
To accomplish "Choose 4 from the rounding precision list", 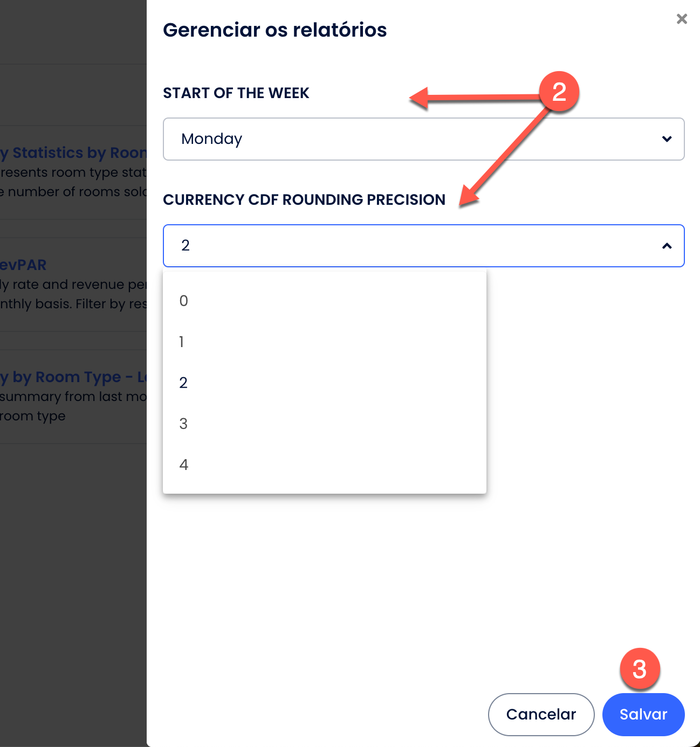I will click(x=184, y=465).
